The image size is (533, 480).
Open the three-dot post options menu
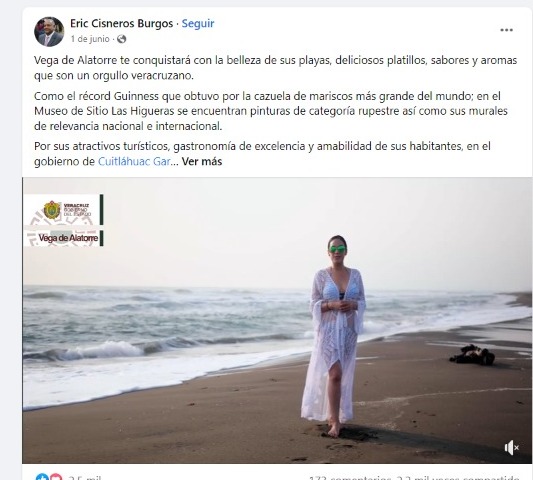pos(506,30)
